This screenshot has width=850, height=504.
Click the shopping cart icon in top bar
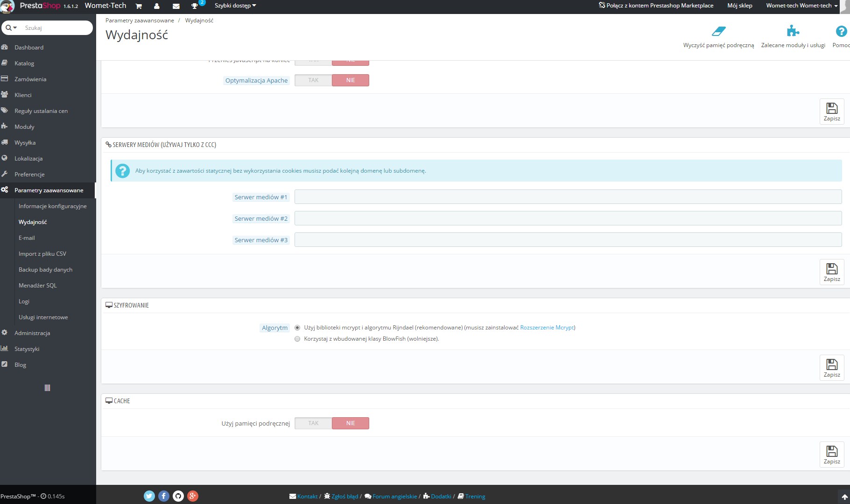click(x=139, y=6)
